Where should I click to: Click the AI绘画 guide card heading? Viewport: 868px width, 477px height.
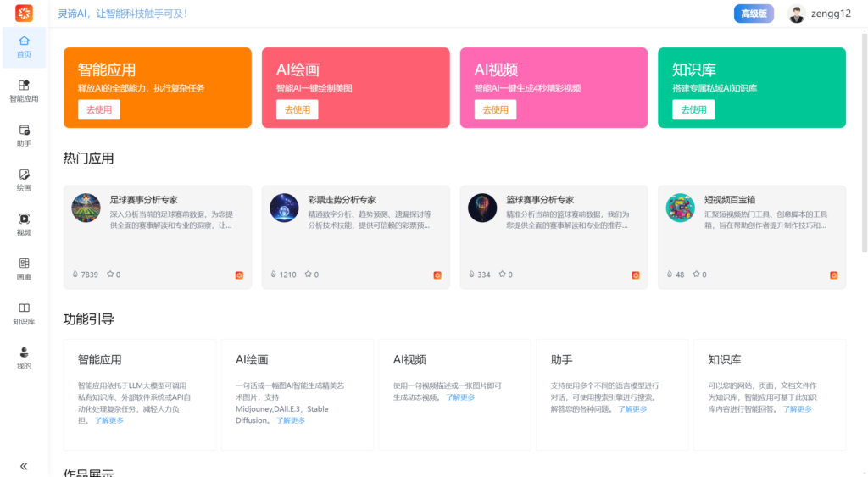(x=252, y=360)
